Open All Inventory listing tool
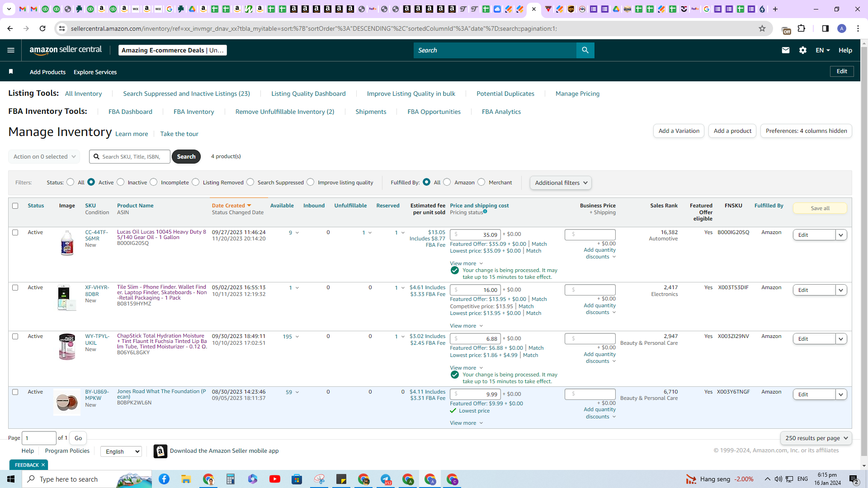Viewport: 868px width, 488px height. tap(83, 94)
